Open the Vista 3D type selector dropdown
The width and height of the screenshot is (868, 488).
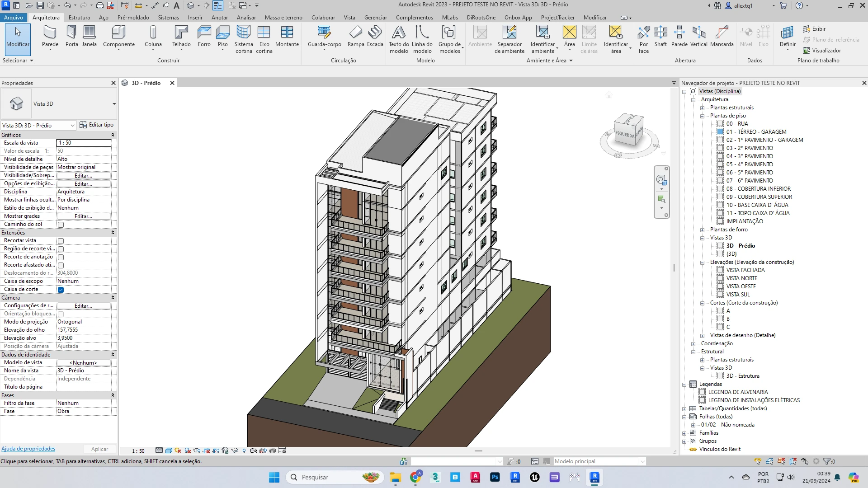[114, 104]
